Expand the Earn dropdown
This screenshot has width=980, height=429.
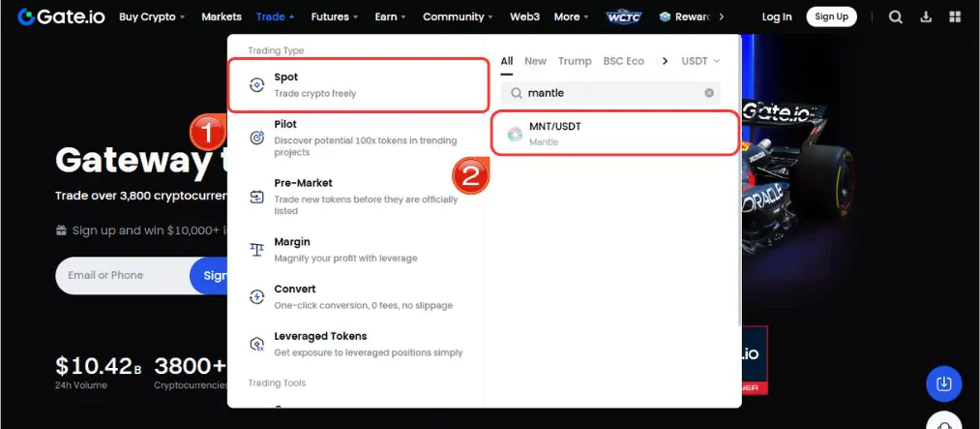pyautogui.click(x=390, y=16)
